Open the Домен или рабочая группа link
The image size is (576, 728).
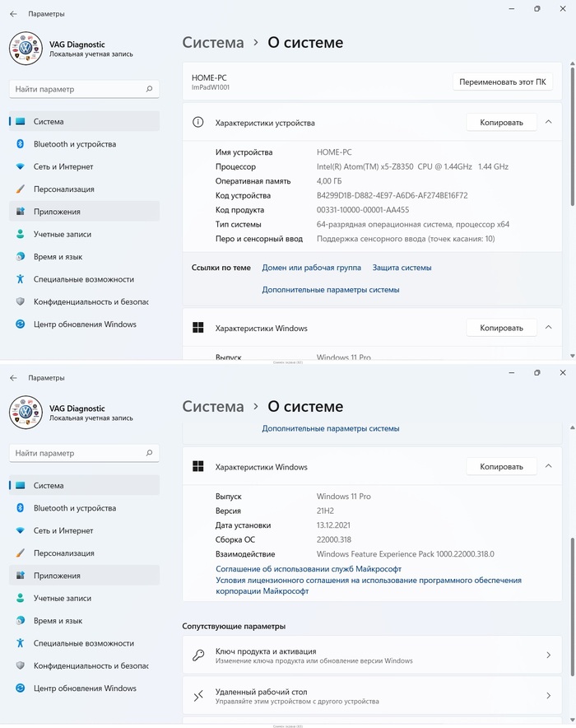click(x=311, y=268)
